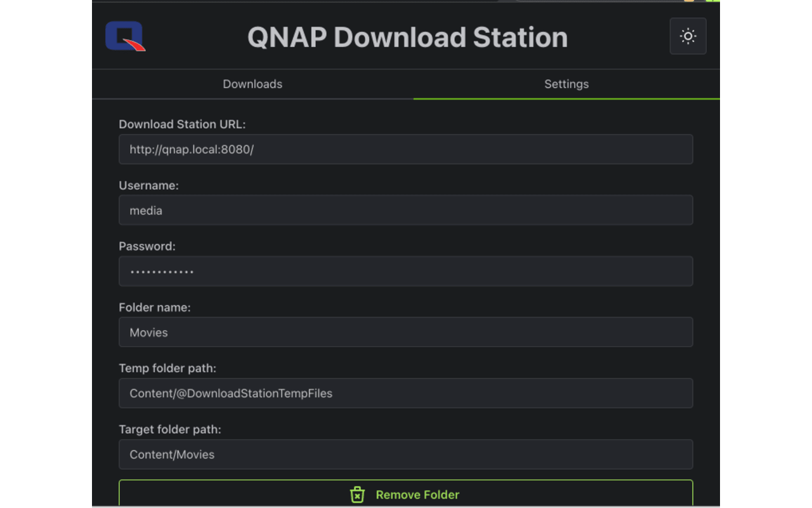Viewport: 812px width, 508px height.
Task: Click the masked Password field
Action: [406, 271]
